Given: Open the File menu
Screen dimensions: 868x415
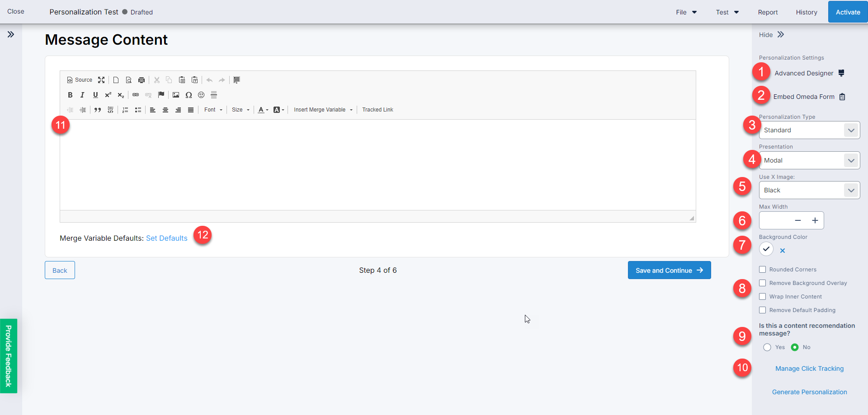Looking at the screenshot, I should click(686, 12).
